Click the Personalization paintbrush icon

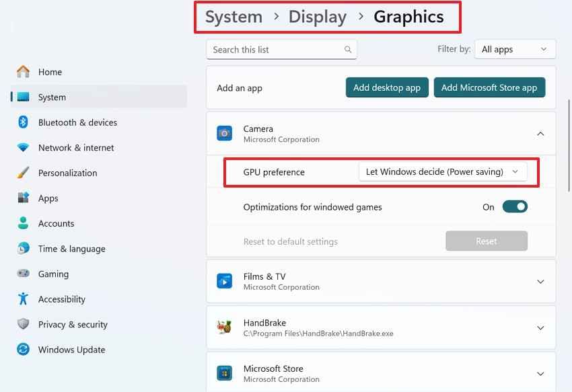click(x=23, y=173)
